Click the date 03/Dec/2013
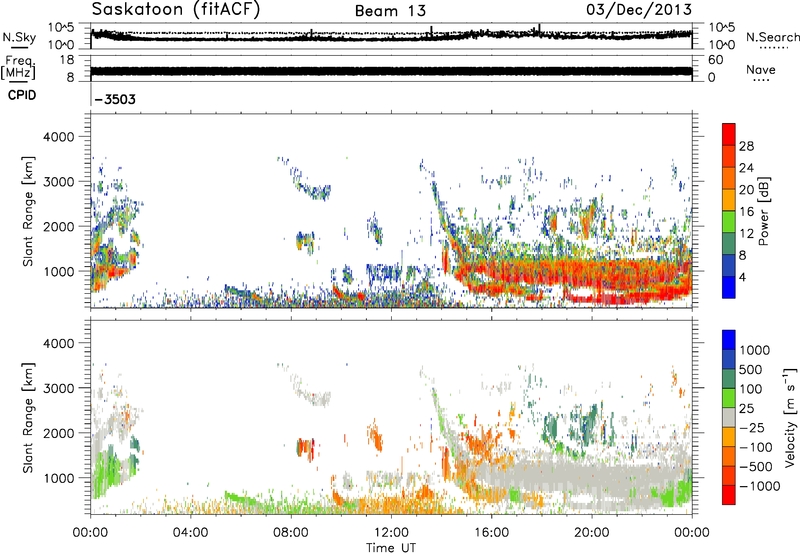Screen dimensions: 800x554 pos(639,10)
